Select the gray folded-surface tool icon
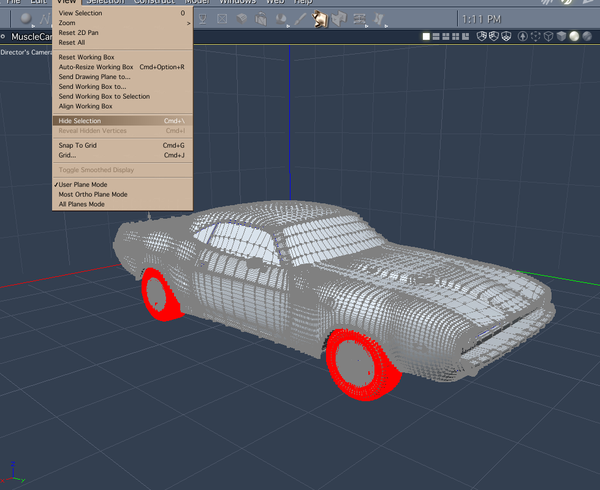 (x=339, y=19)
